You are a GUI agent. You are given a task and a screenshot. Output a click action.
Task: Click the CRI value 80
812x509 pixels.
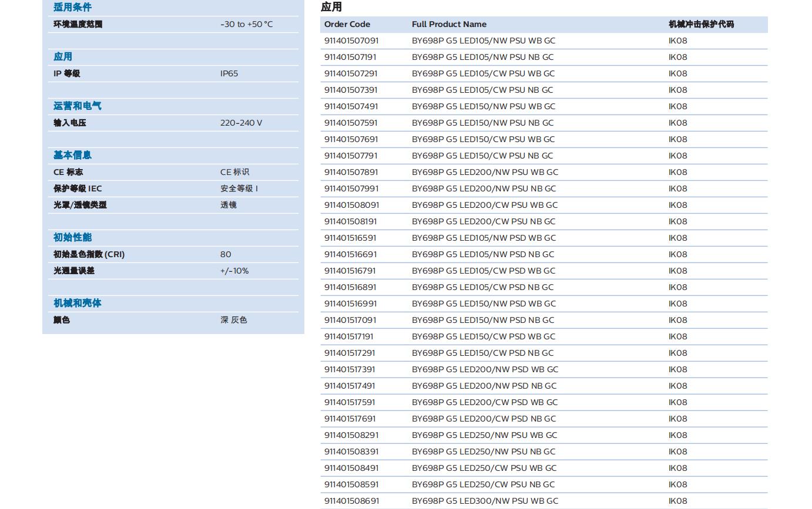(x=226, y=254)
